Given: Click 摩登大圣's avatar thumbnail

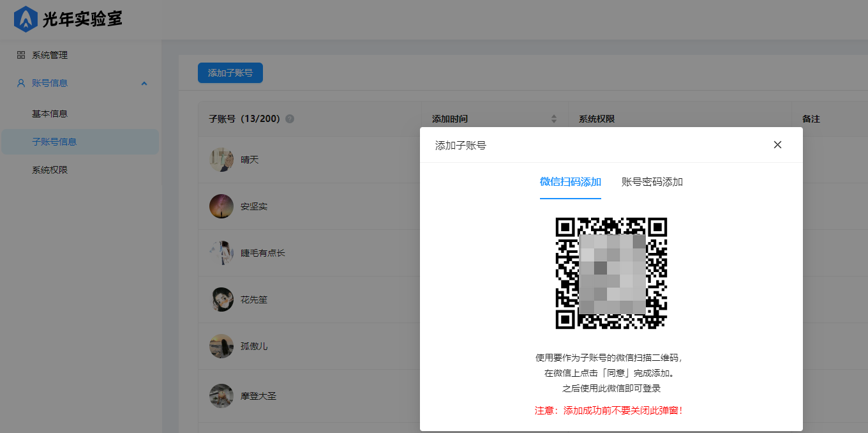Looking at the screenshot, I should point(221,396).
